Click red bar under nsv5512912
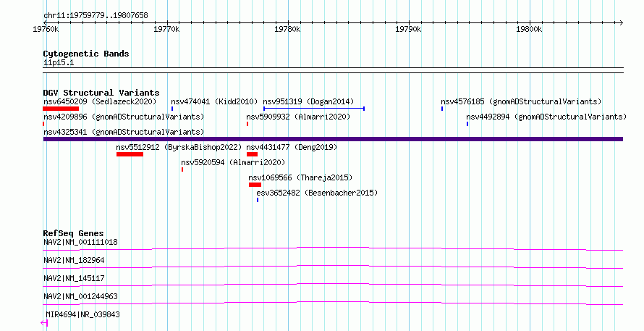644x331 pixels. pyautogui.click(x=130, y=154)
